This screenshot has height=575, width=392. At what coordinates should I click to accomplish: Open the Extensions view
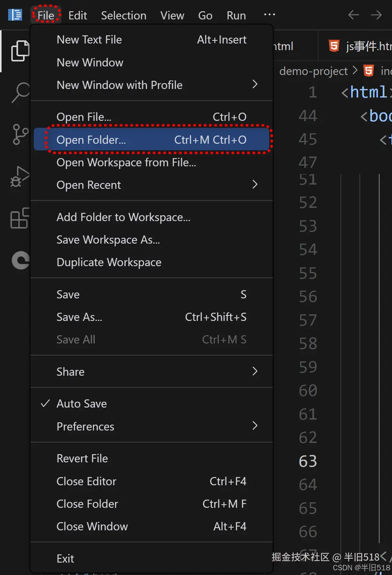coord(19,218)
